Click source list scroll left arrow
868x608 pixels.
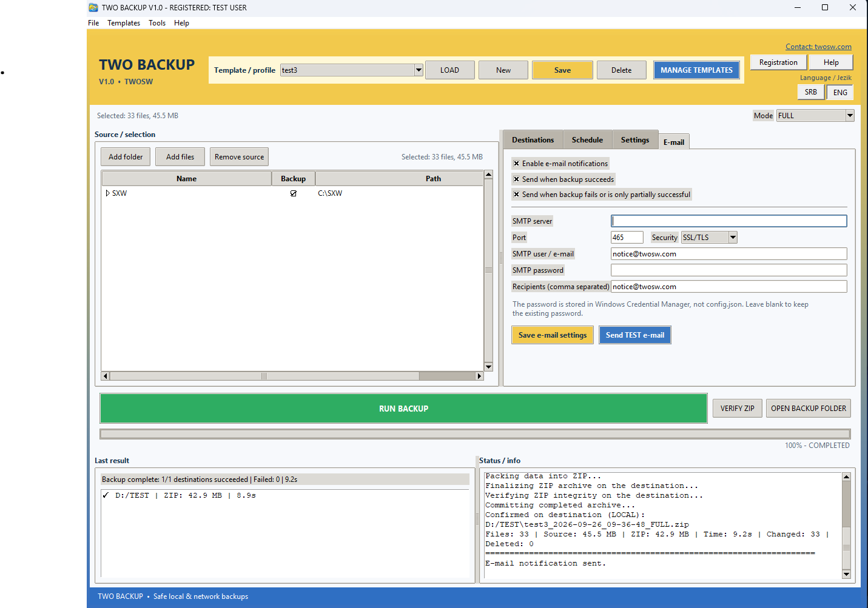[106, 376]
